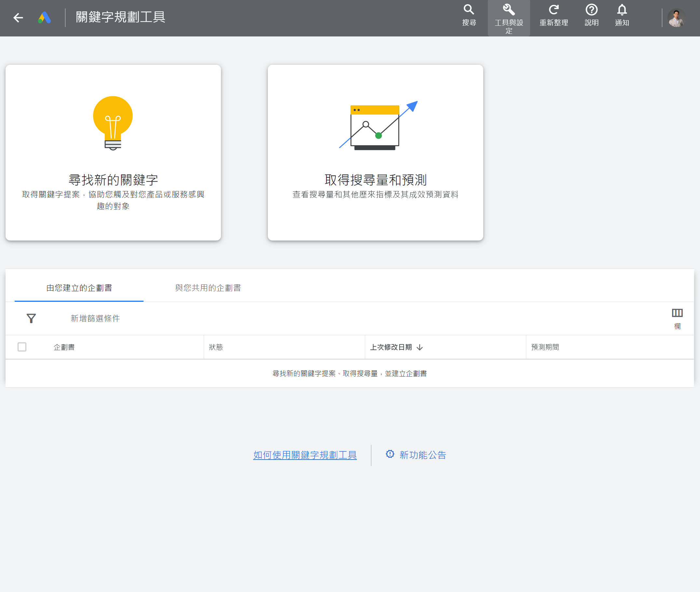The height and width of the screenshot is (592, 700).
Task: Tick the select-all plans checkbox
Action: (x=22, y=347)
